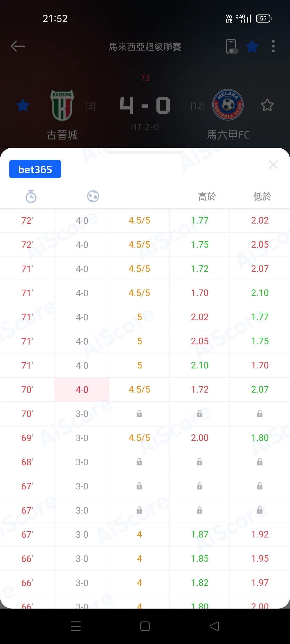Tap team name 古晉城
The image size is (290, 644).
tap(62, 135)
